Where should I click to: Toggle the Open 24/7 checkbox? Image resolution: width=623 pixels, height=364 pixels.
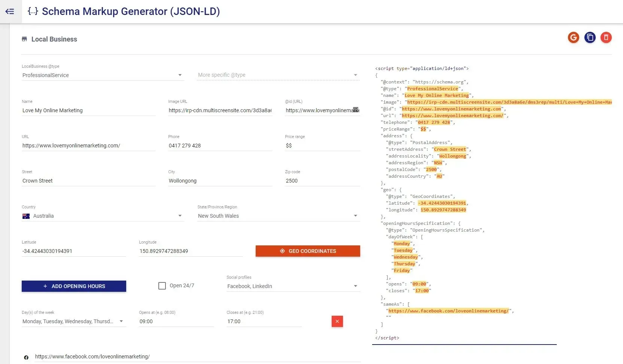(162, 286)
